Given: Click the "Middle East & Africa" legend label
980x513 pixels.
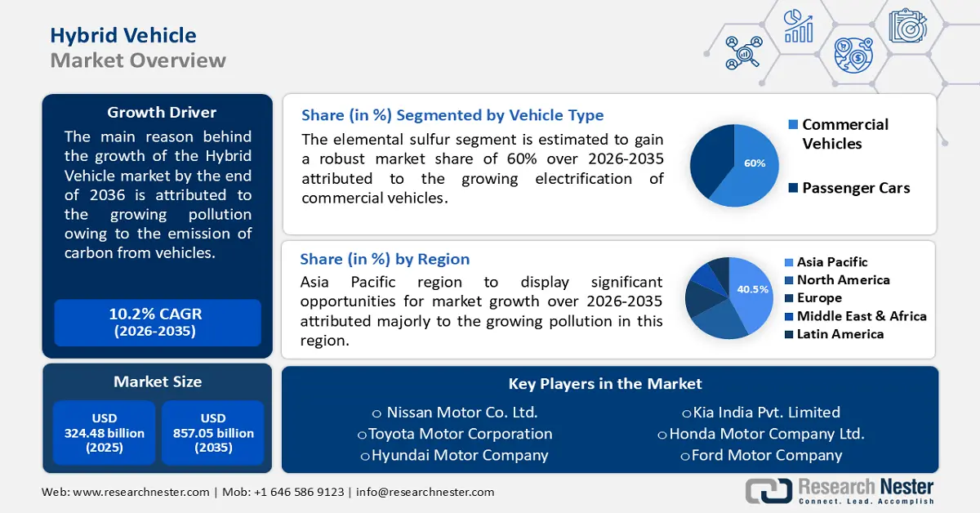Looking at the screenshot, I should (862, 316).
